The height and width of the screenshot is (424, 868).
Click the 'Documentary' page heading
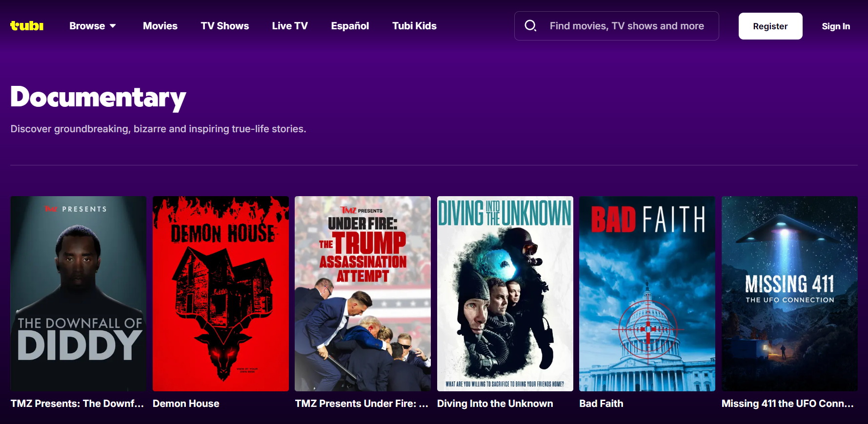tap(98, 97)
